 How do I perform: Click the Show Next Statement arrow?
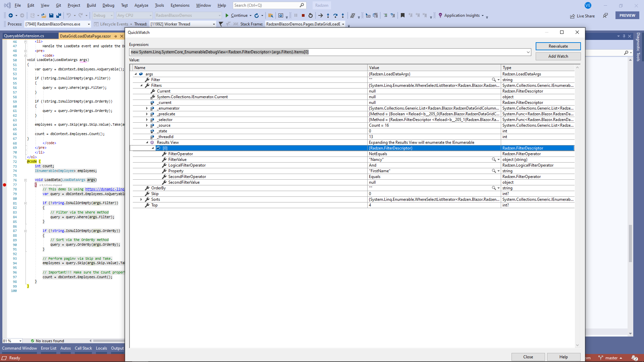coord(320,15)
